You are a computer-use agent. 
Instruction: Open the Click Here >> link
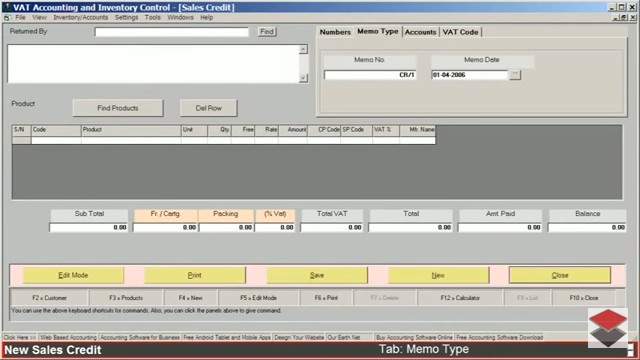click(x=20, y=338)
